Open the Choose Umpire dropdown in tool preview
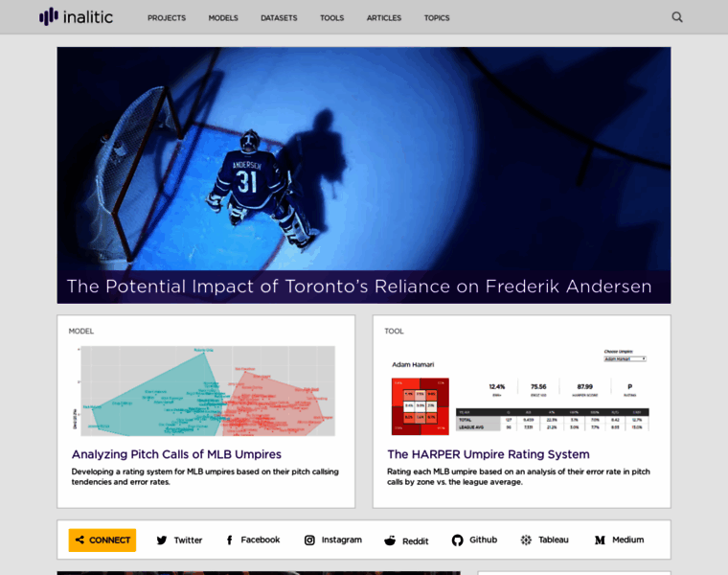 [x=625, y=359]
